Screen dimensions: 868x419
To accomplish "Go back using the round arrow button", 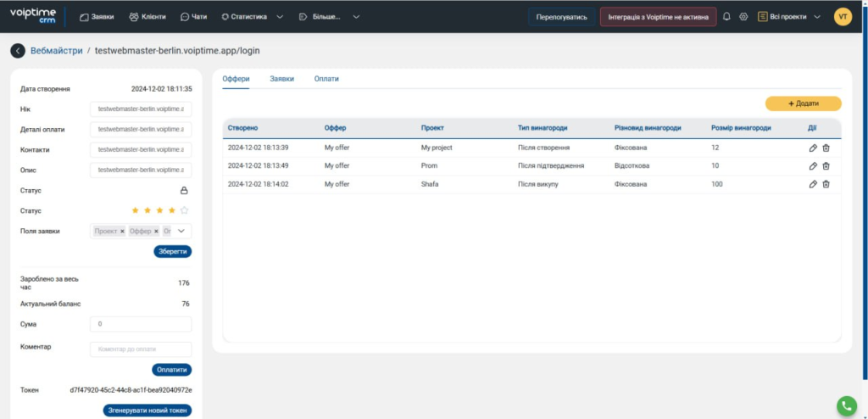I will click(18, 51).
